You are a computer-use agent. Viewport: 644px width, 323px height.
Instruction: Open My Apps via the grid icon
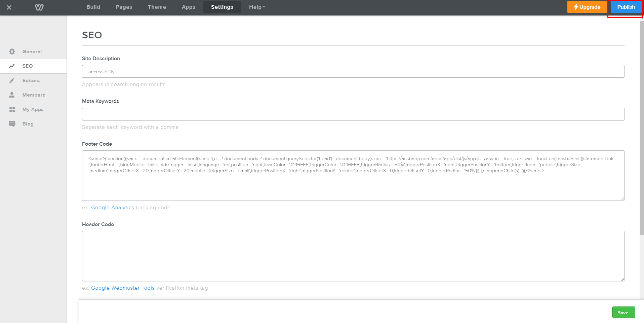pyautogui.click(x=12, y=109)
